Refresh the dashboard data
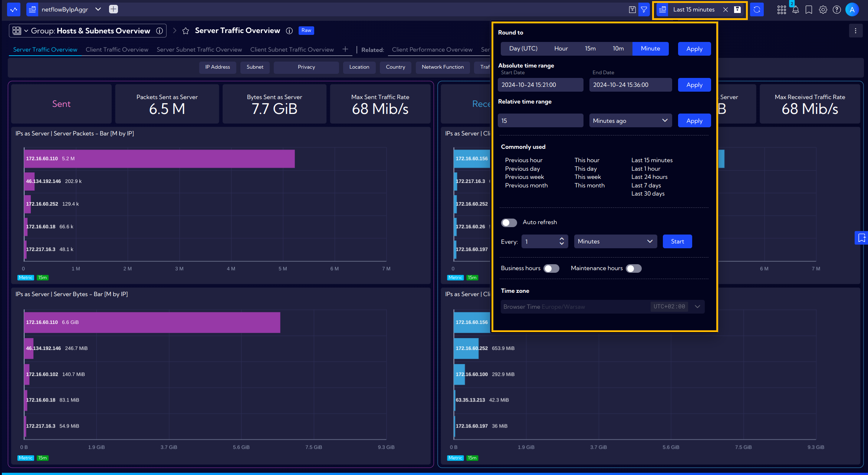Screen dimensions: 868x475 pos(757,10)
